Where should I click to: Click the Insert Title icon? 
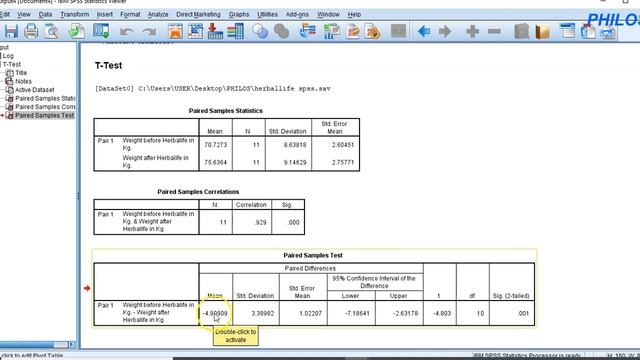588,31
